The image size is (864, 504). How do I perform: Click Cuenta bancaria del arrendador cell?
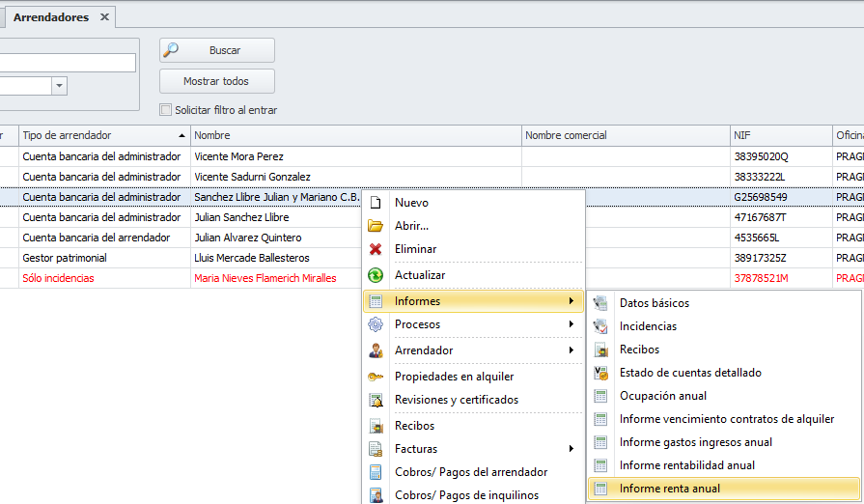point(104,238)
